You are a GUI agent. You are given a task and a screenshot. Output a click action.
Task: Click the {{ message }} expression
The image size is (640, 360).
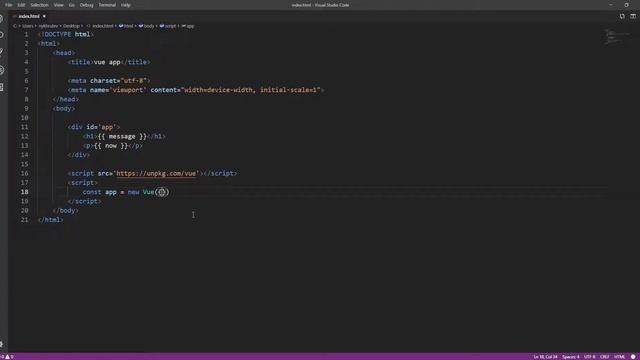(x=122, y=136)
